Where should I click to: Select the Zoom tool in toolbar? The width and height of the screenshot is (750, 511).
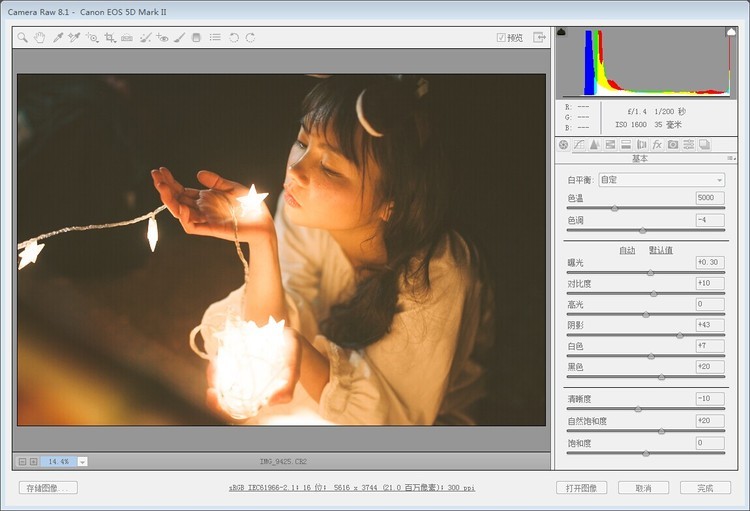[22, 38]
